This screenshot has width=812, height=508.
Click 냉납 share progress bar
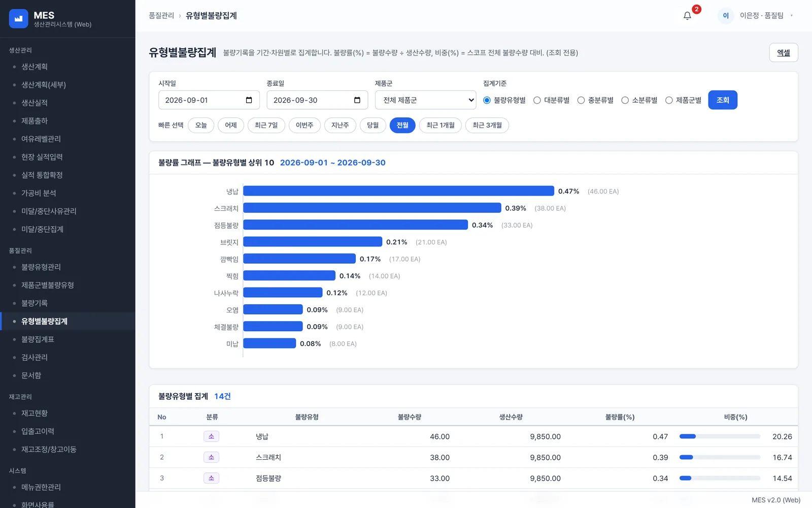coord(720,436)
